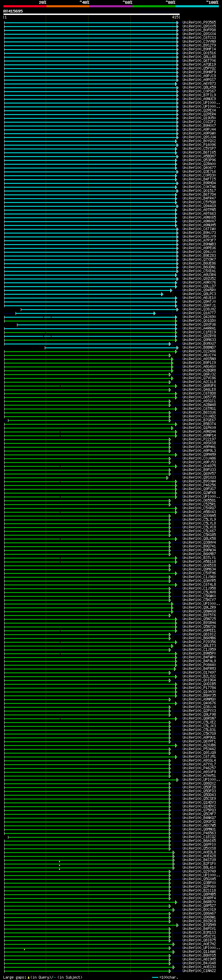
Task: Click the orange ~40% identity color bar
Action: coord(68,7)
